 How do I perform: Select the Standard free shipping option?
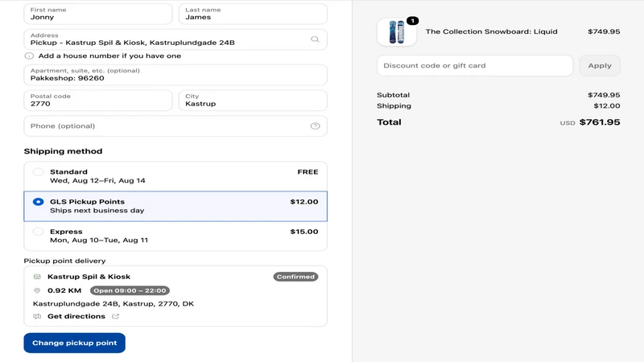click(x=175, y=176)
